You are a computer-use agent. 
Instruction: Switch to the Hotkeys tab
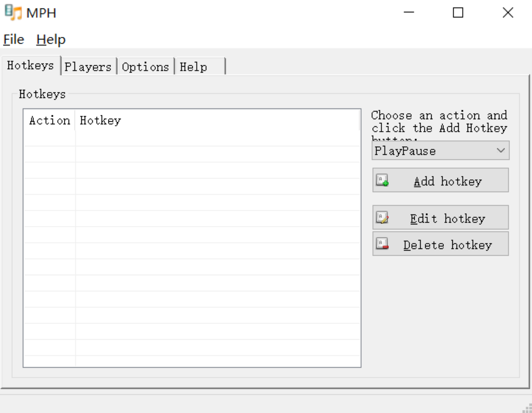coord(31,65)
